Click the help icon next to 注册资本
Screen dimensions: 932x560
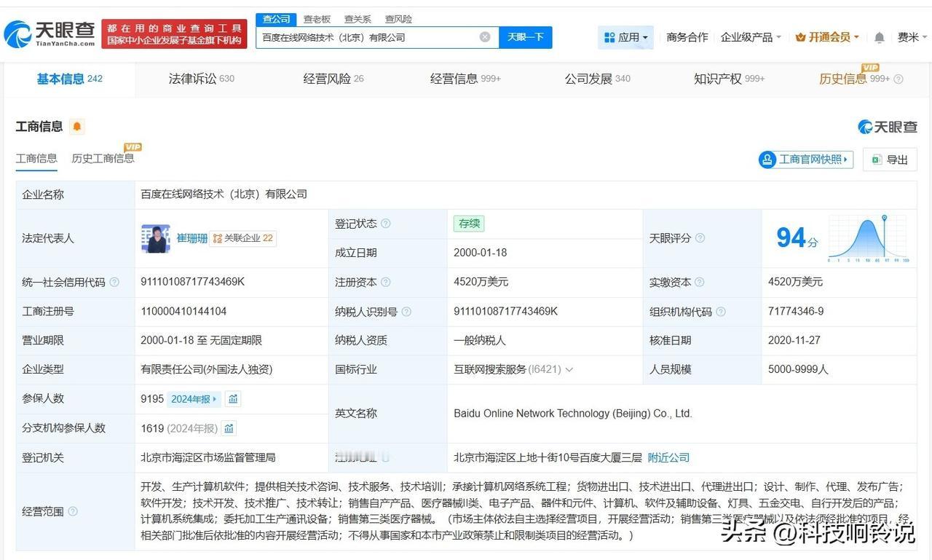point(385,282)
